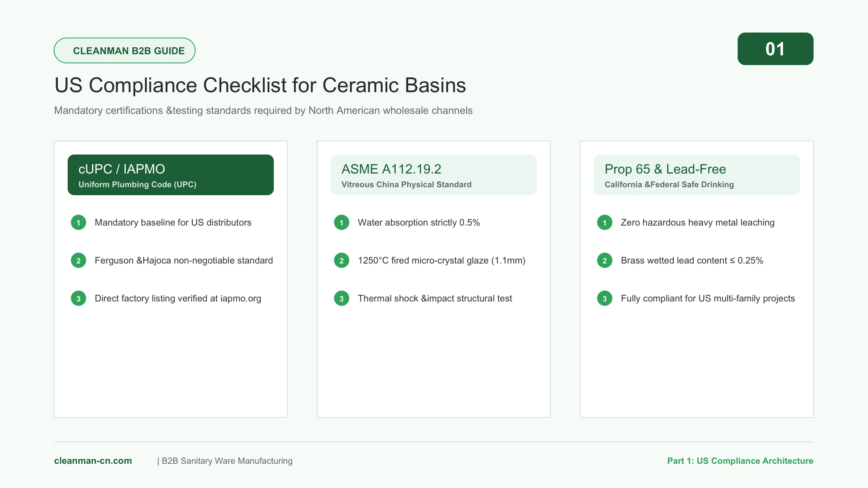This screenshot has width=868, height=488.
Task: Click 'California &Federal Safe Drinking' subtitle
Action: pos(669,184)
